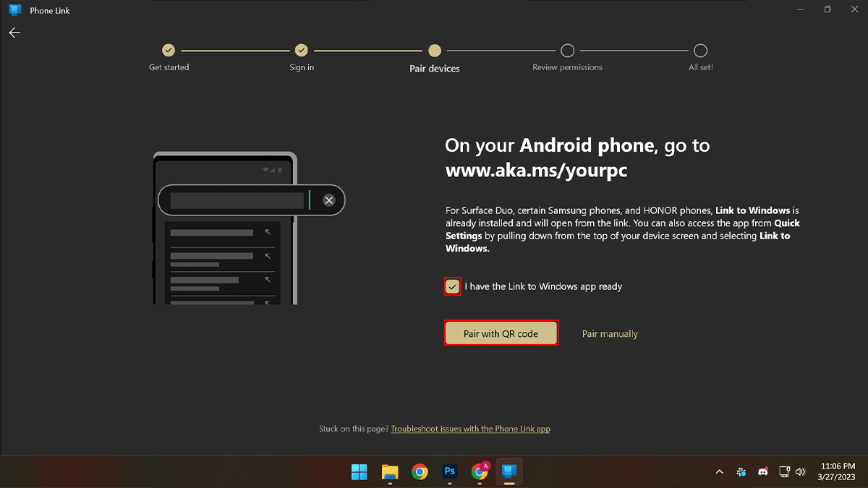Click the back arrow in Phone Link
The width and height of the screenshot is (868, 488).
[14, 33]
